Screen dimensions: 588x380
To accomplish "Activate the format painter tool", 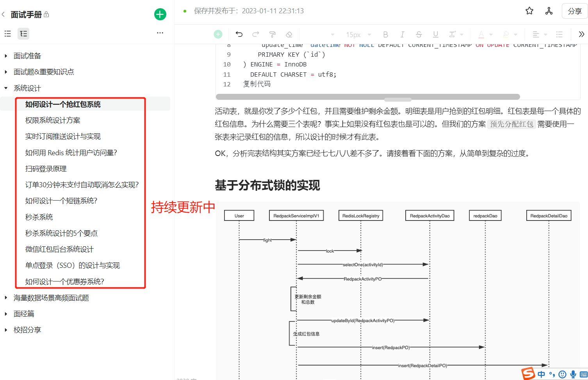I will pyautogui.click(x=273, y=34).
